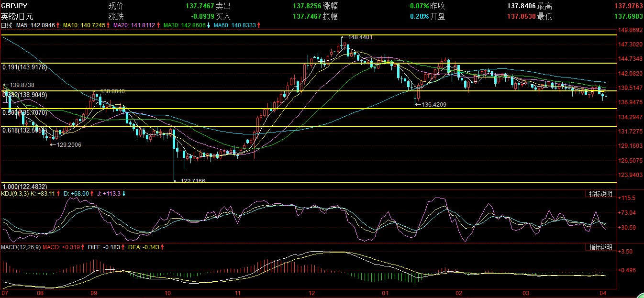Click the 昨收 value 137.8406

[x=522, y=6]
